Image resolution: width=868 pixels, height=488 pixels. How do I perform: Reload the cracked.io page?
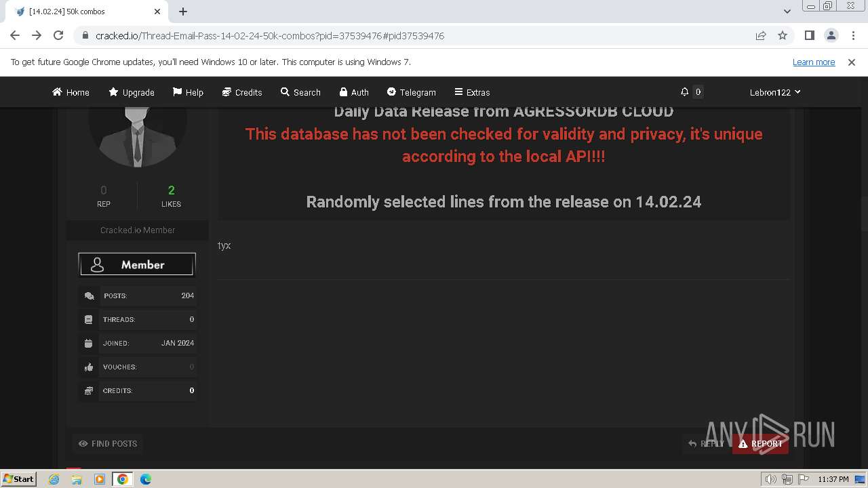[x=58, y=35]
